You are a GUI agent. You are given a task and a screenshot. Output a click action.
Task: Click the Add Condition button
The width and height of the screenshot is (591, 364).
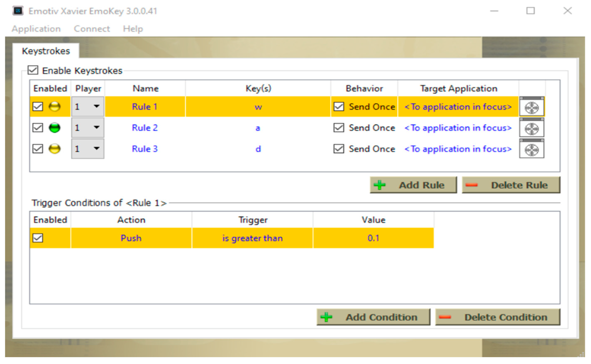click(x=373, y=317)
